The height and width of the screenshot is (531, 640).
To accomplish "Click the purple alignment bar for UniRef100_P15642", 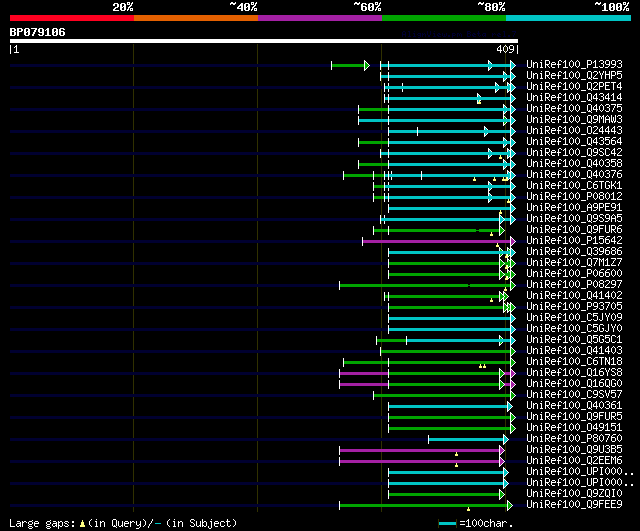I will (437, 242).
